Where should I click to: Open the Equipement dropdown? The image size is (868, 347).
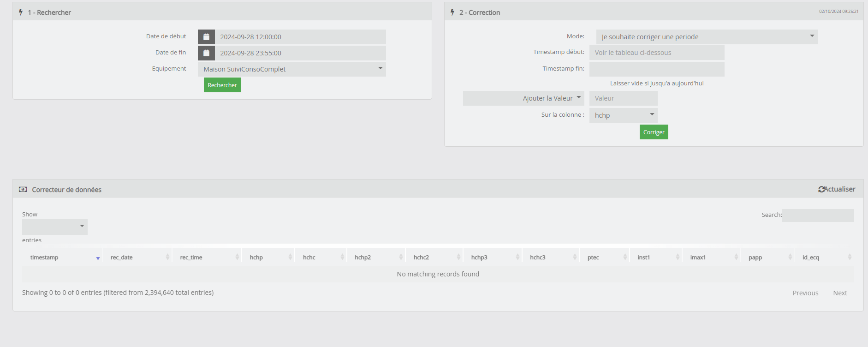point(292,69)
